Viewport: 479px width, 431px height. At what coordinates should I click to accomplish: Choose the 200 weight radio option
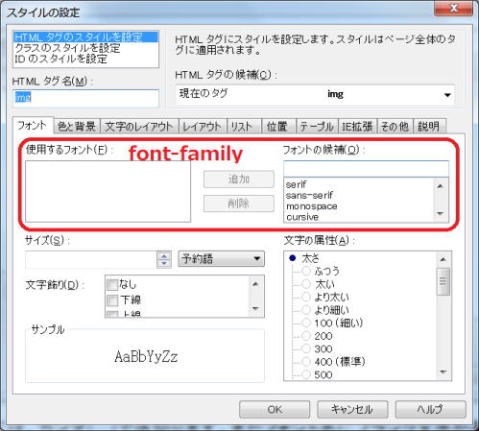(306, 336)
